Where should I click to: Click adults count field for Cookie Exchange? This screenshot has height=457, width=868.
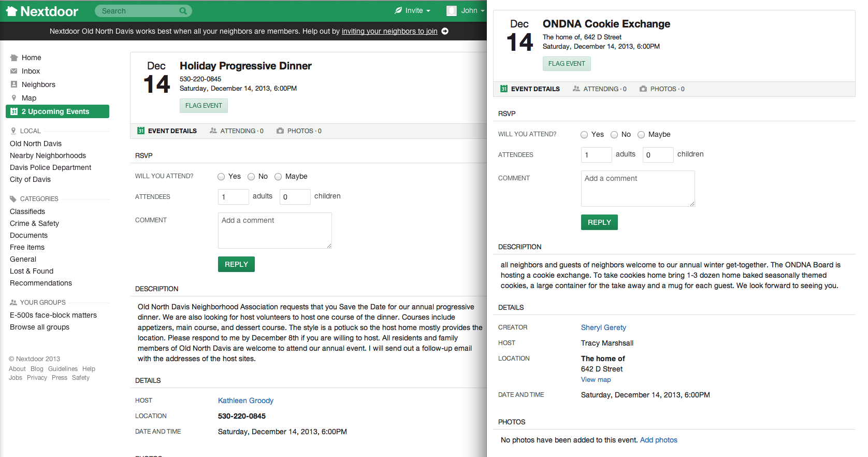coord(597,155)
